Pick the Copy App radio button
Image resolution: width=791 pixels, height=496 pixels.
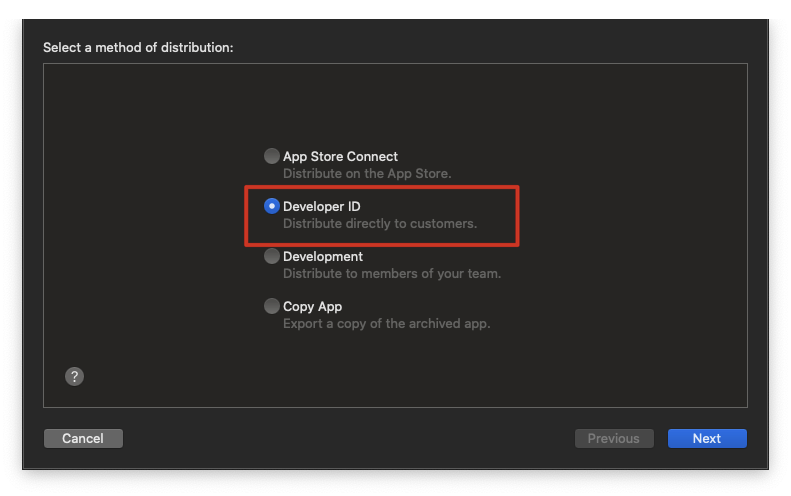pos(271,306)
